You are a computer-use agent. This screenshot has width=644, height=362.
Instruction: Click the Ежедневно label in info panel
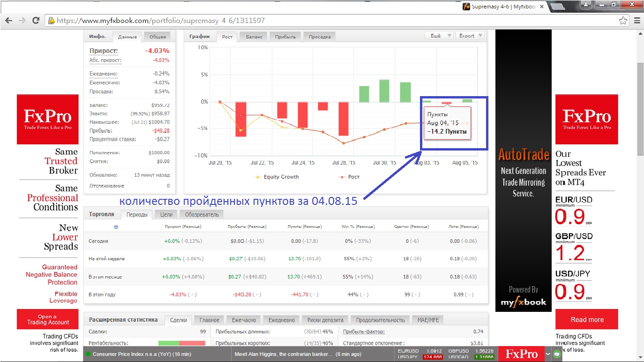(x=103, y=74)
